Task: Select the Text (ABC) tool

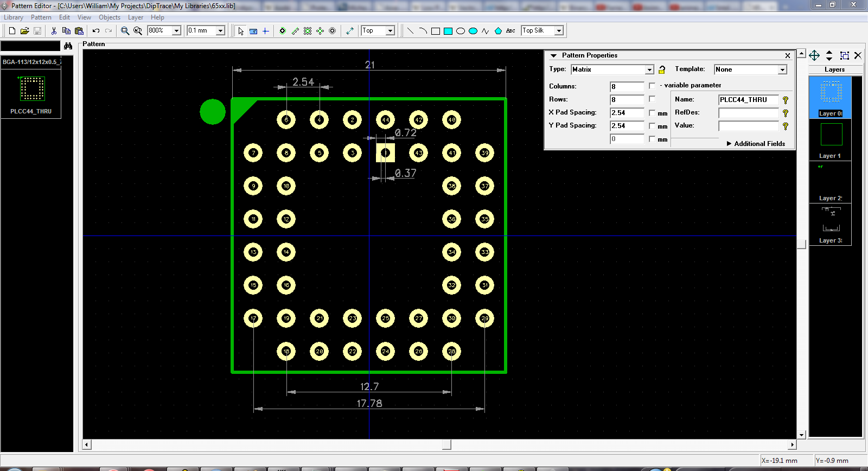Action: (x=510, y=31)
